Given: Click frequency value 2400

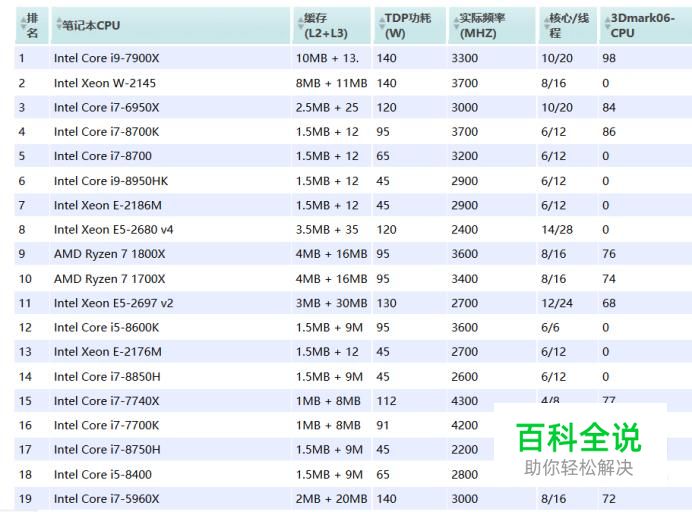Looking at the screenshot, I should [x=465, y=230].
